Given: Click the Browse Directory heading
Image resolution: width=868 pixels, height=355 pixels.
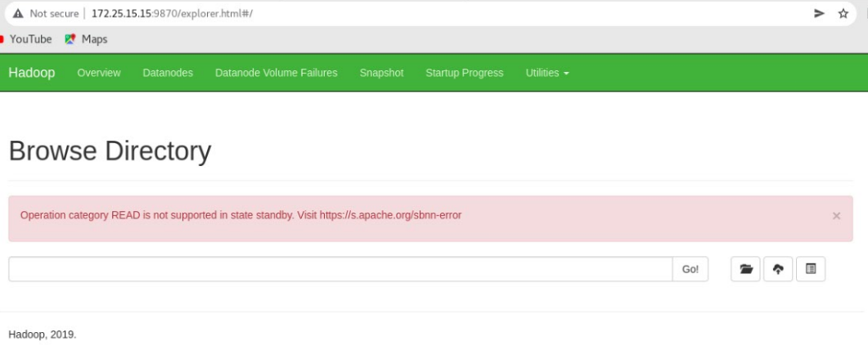Looking at the screenshot, I should 110,151.
